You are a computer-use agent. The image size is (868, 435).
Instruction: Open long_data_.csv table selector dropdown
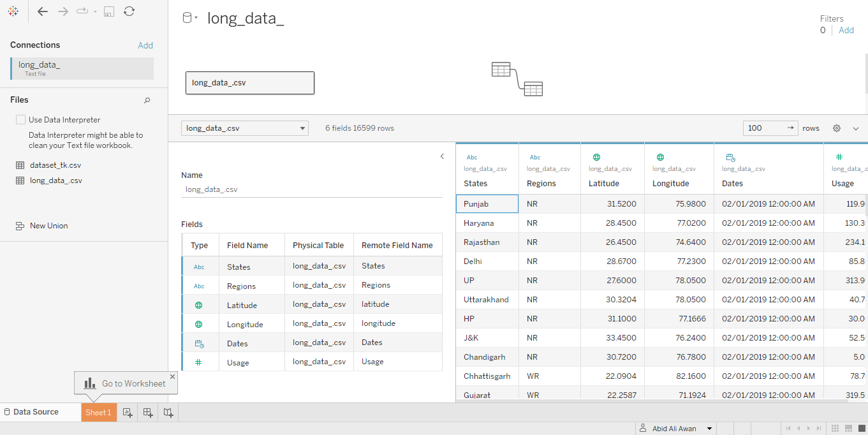pos(245,128)
